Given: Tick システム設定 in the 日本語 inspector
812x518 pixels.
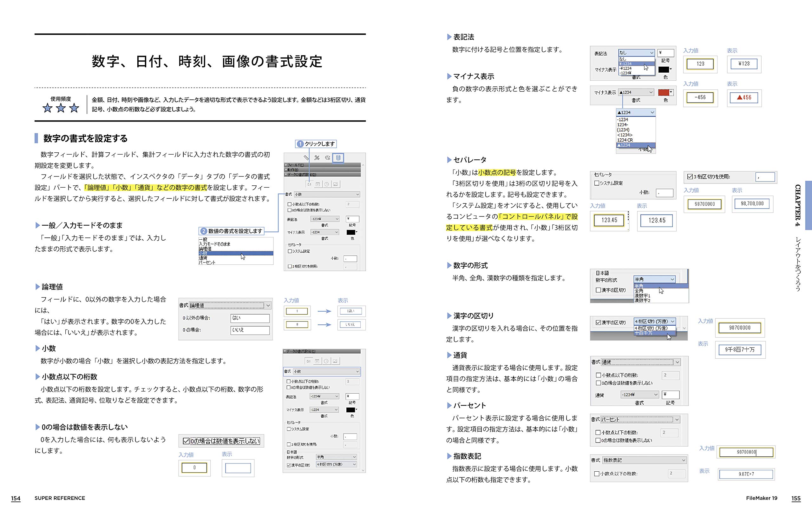Looking at the screenshot, I should 289,429.
